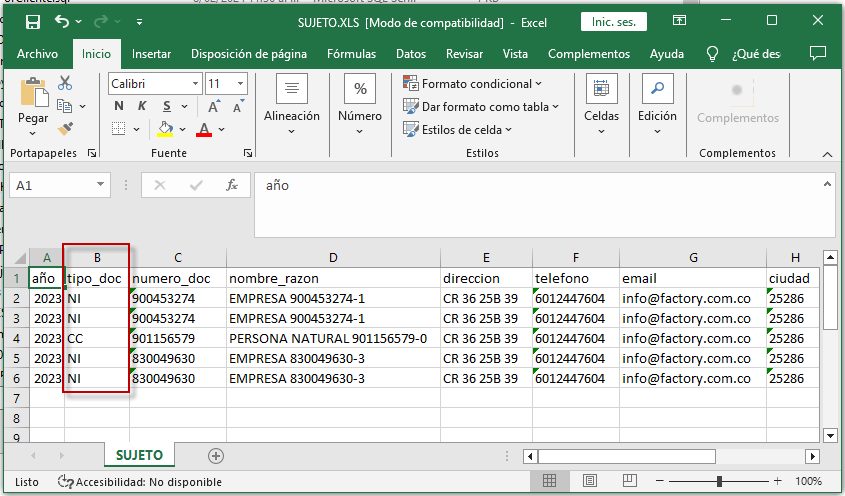
Task: Toggle bold N formatting
Action: coord(119,106)
